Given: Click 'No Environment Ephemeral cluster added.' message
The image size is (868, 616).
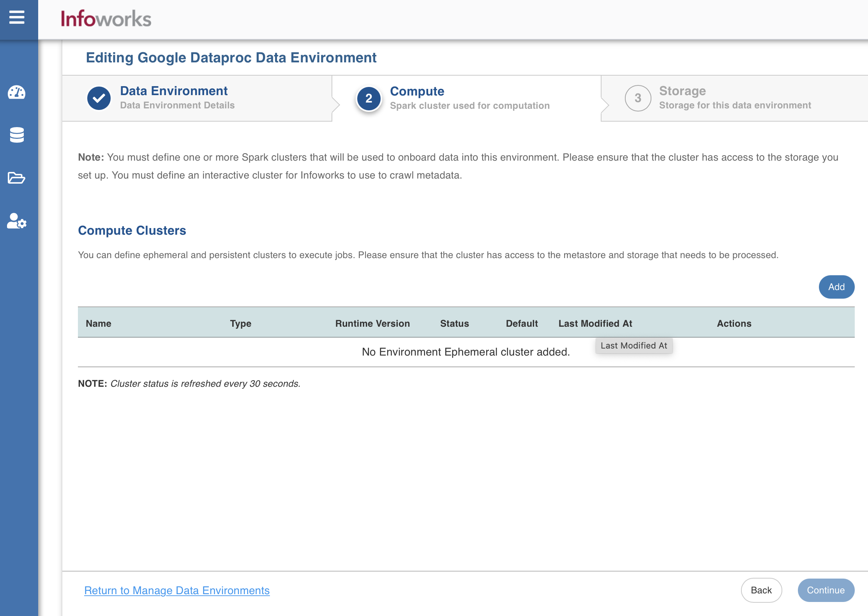Looking at the screenshot, I should point(466,352).
